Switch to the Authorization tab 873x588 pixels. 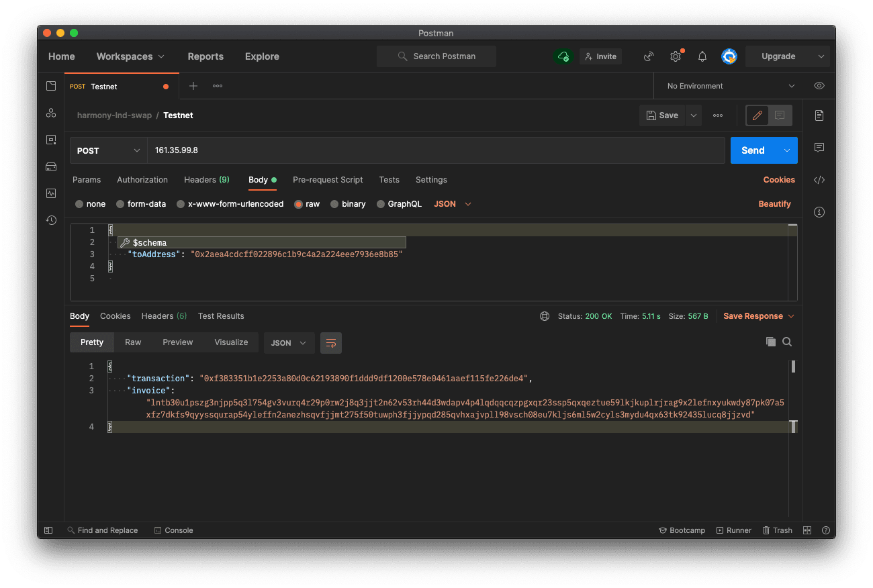[x=142, y=180]
